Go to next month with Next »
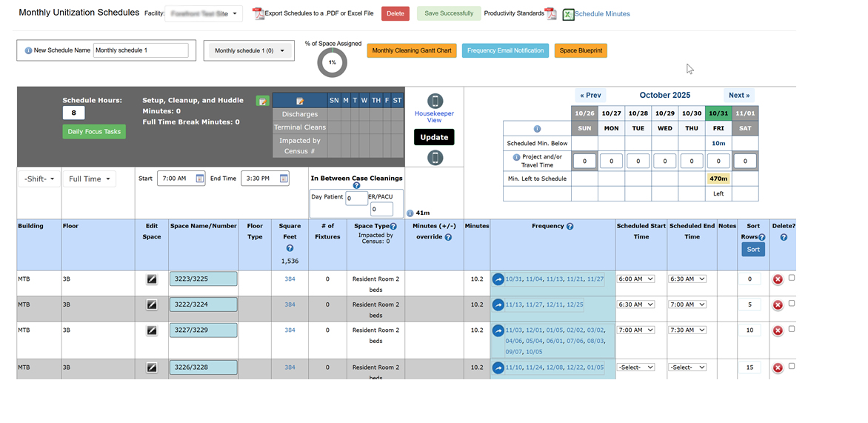 point(739,96)
